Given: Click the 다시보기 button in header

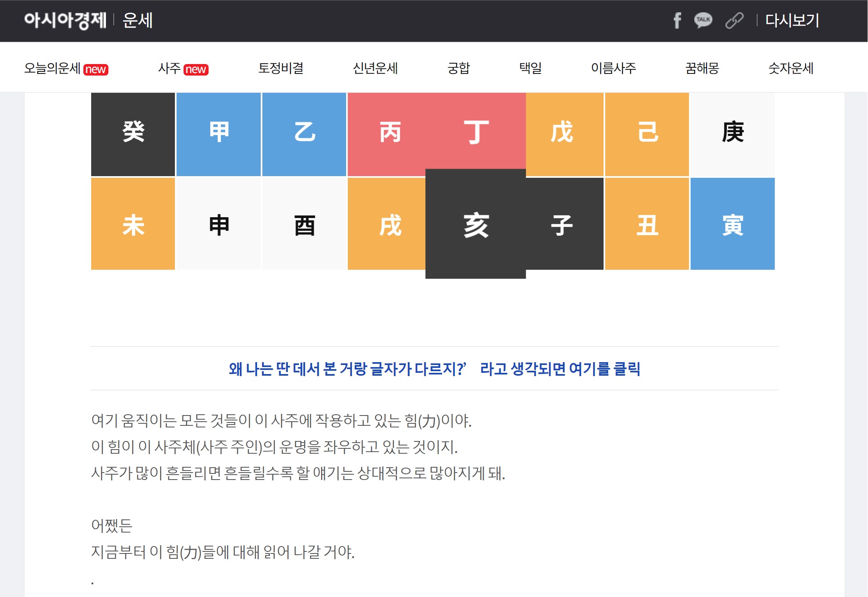Looking at the screenshot, I should (x=792, y=21).
